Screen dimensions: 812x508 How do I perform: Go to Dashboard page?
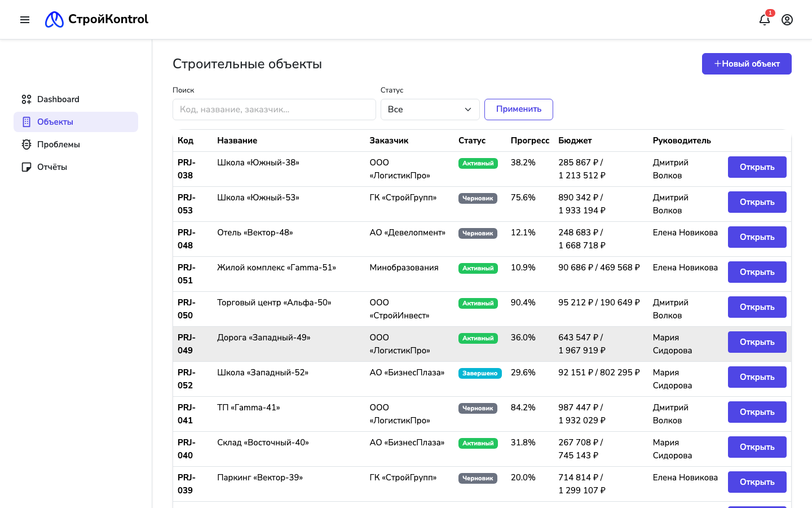pyautogui.click(x=76, y=99)
